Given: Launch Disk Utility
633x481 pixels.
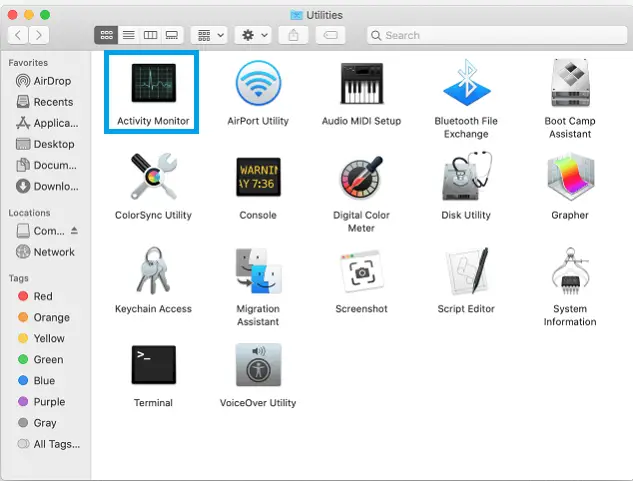Looking at the screenshot, I should coord(465,183).
